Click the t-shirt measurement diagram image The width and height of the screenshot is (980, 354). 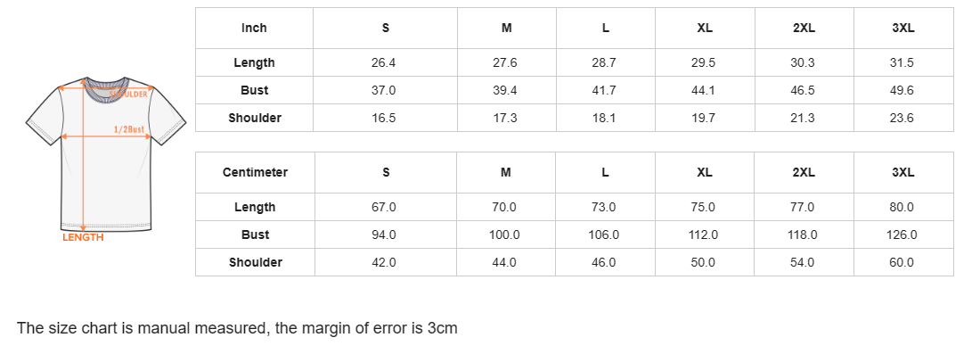106,158
